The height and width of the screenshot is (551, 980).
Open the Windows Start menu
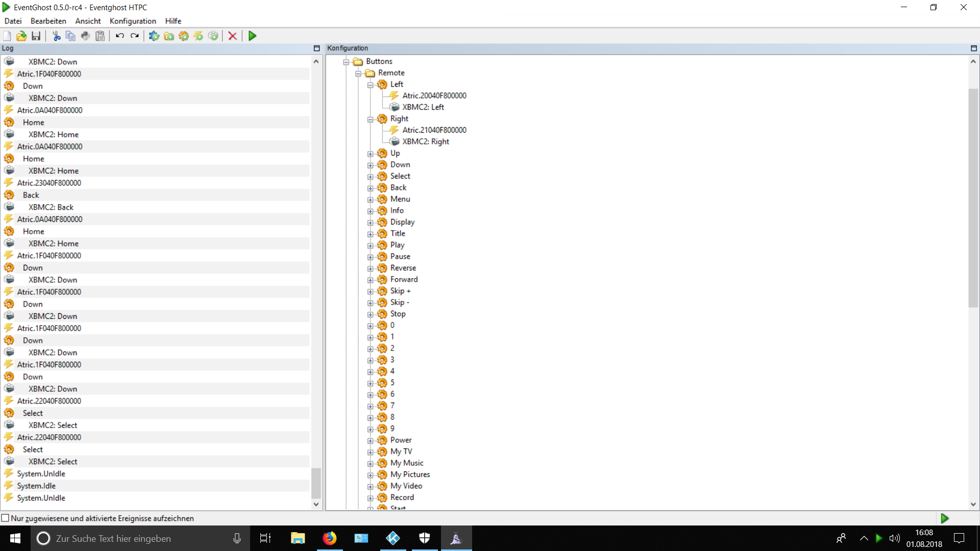click(15, 538)
